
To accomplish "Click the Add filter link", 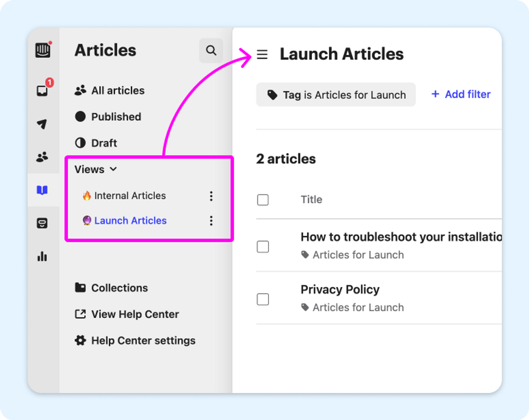I will [460, 94].
